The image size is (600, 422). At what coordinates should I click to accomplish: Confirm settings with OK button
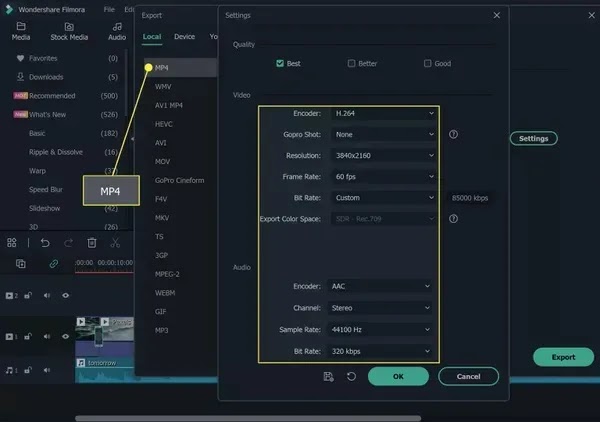398,376
